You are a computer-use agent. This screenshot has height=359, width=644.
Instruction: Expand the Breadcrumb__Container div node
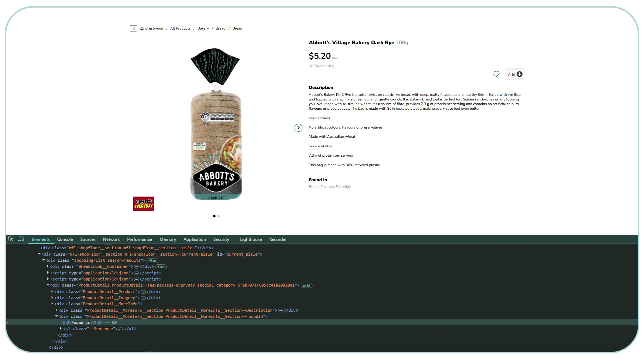48,266
